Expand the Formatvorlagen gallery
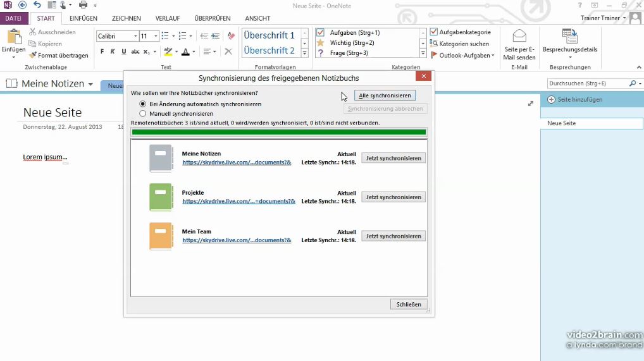 pyautogui.click(x=305, y=53)
